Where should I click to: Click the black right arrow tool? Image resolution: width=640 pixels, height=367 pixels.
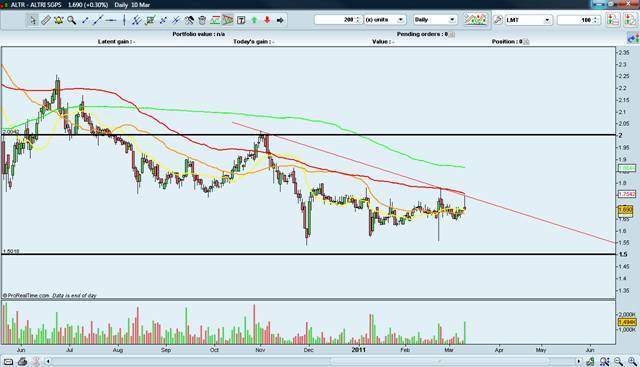280,20
